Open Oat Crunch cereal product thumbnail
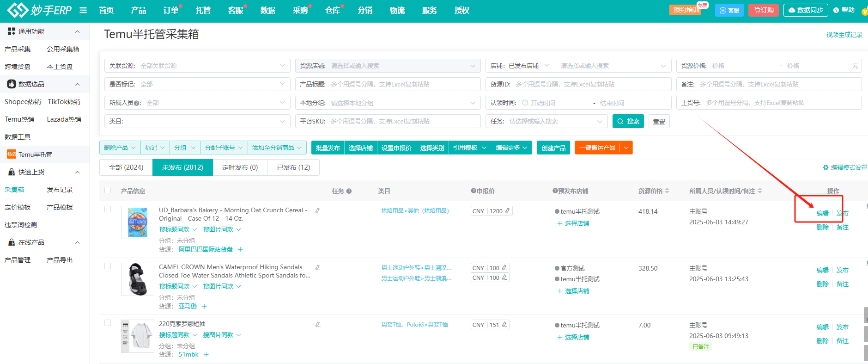868x364 pixels. tap(138, 222)
